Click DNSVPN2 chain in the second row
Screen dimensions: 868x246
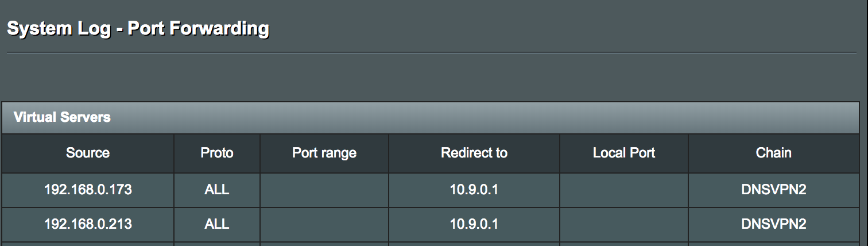[774, 224]
